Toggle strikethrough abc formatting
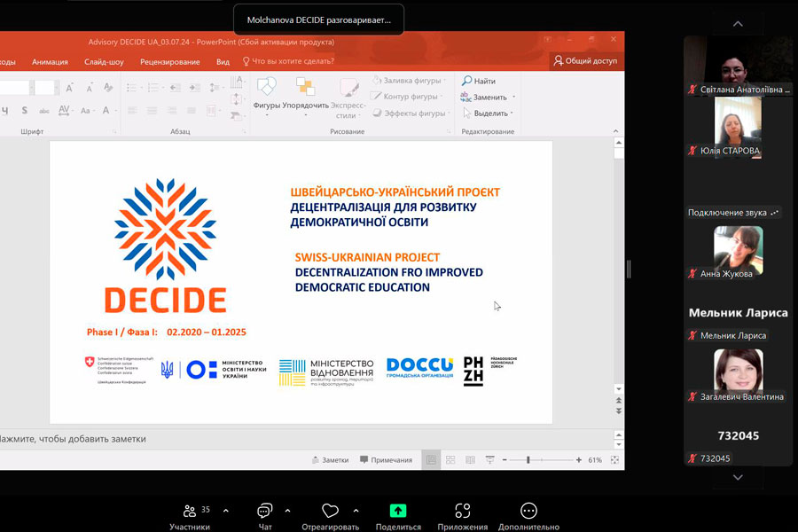The height and width of the screenshot is (532, 798). click(44, 111)
